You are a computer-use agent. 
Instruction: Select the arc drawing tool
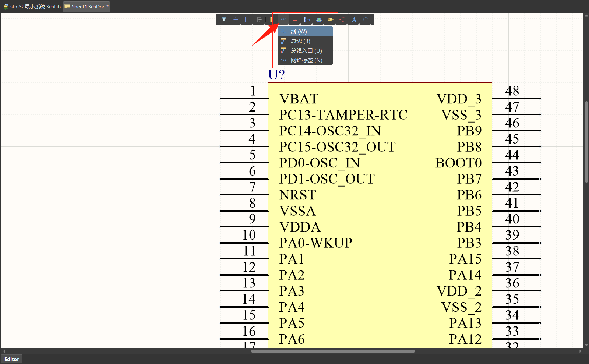tap(366, 20)
